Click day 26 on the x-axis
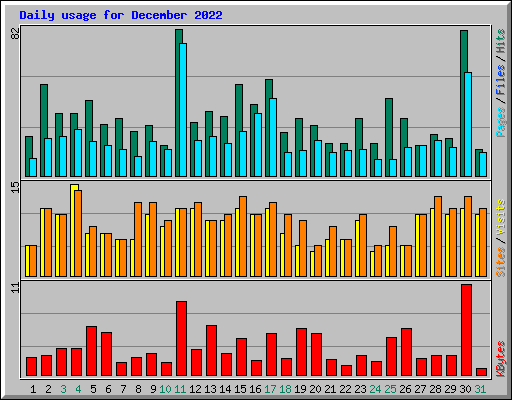Image resolution: width=512 pixels, height=400 pixels. click(x=405, y=389)
